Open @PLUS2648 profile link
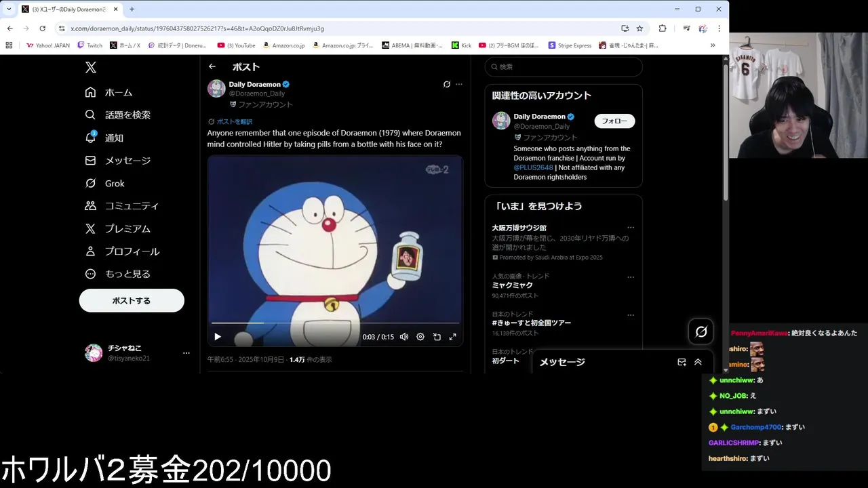This screenshot has width=868, height=488. [x=533, y=167]
